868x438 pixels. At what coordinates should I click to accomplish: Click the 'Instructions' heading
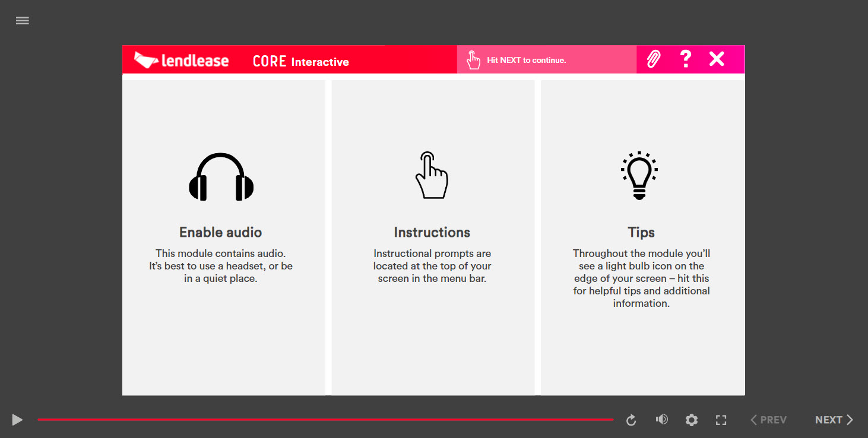tap(432, 232)
